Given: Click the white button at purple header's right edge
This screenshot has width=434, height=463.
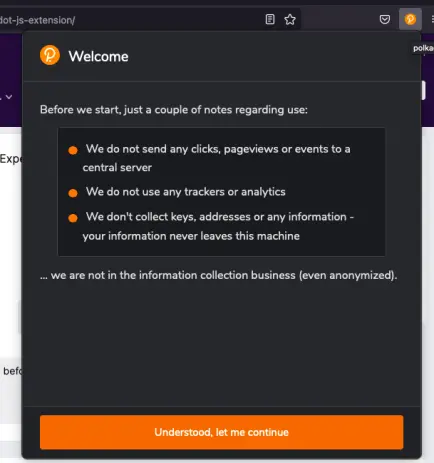Looking at the screenshot, I should coord(424,90).
